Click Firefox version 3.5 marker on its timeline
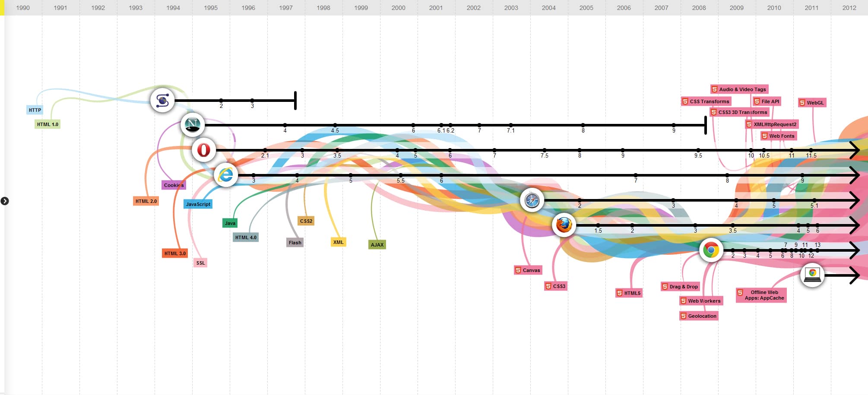 pos(732,225)
